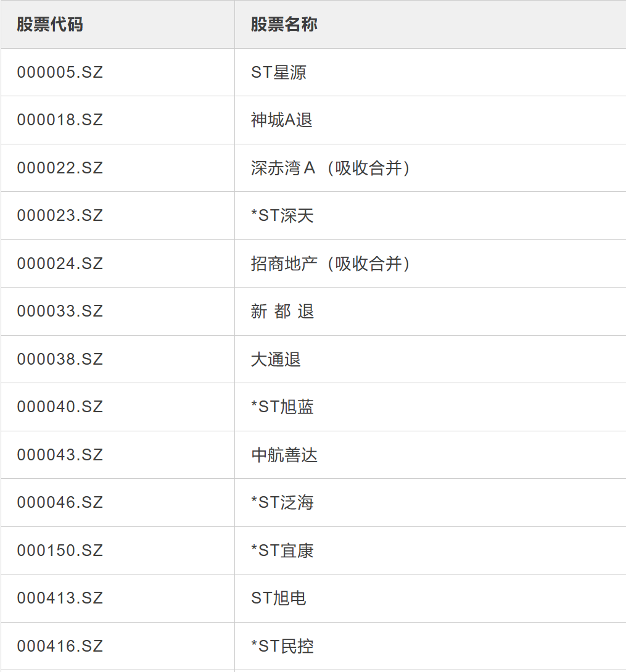Image resolution: width=626 pixels, height=672 pixels.
Task: Click the 新 都 退 name cell
Action: (x=282, y=311)
